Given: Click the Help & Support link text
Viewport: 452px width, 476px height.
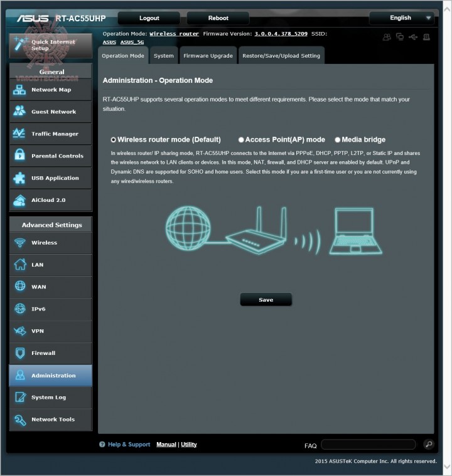Looking at the screenshot, I should (129, 445).
